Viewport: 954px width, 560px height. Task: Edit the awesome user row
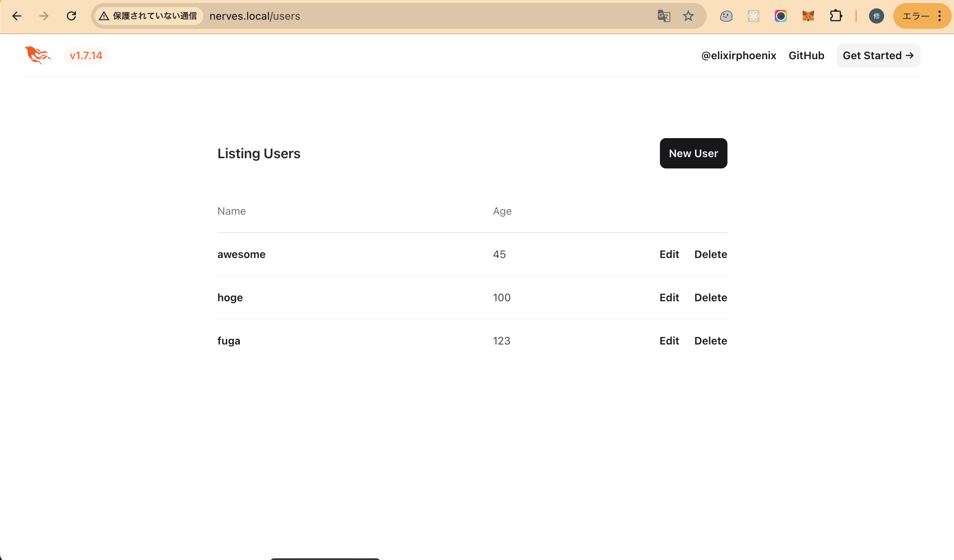pos(669,254)
